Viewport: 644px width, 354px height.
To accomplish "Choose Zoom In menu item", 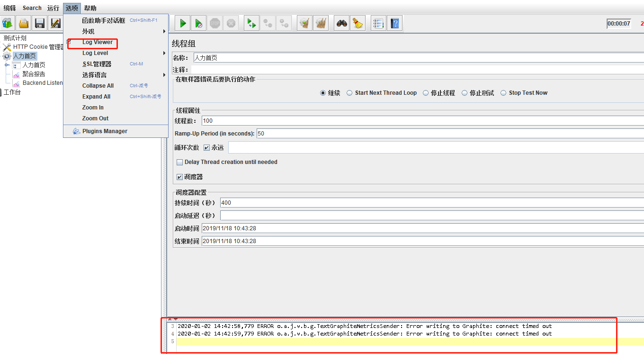I will (x=116, y=108).
